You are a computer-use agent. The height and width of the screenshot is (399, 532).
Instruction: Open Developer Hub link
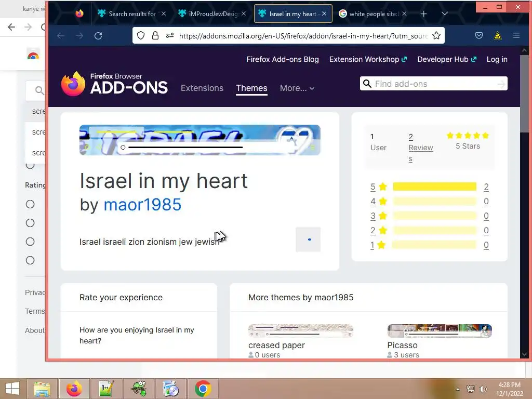click(x=447, y=59)
